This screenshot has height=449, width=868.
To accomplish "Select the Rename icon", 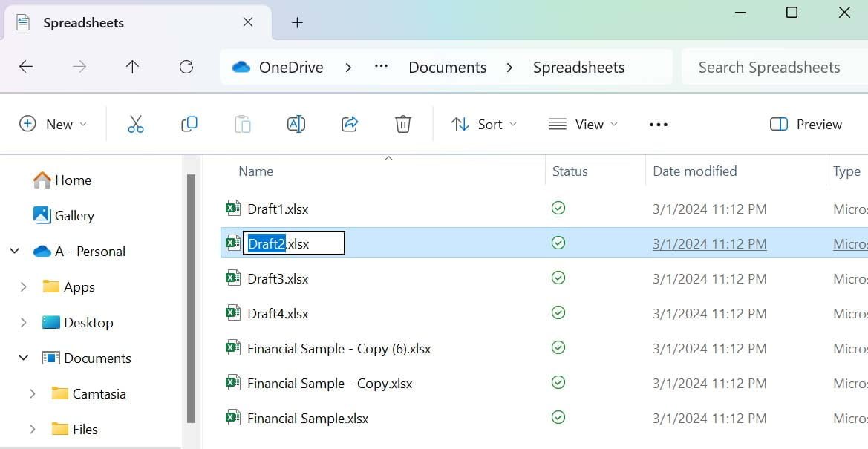I will 296,124.
